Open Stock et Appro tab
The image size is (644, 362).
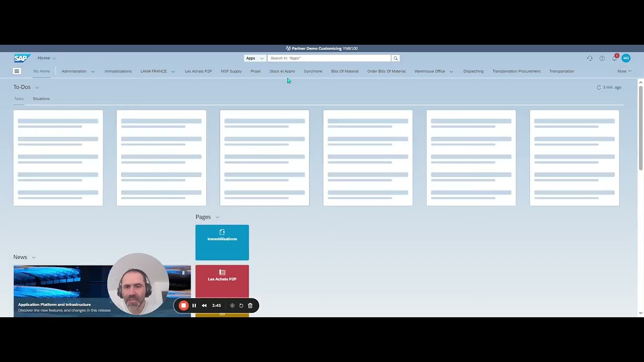coord(282,71)
